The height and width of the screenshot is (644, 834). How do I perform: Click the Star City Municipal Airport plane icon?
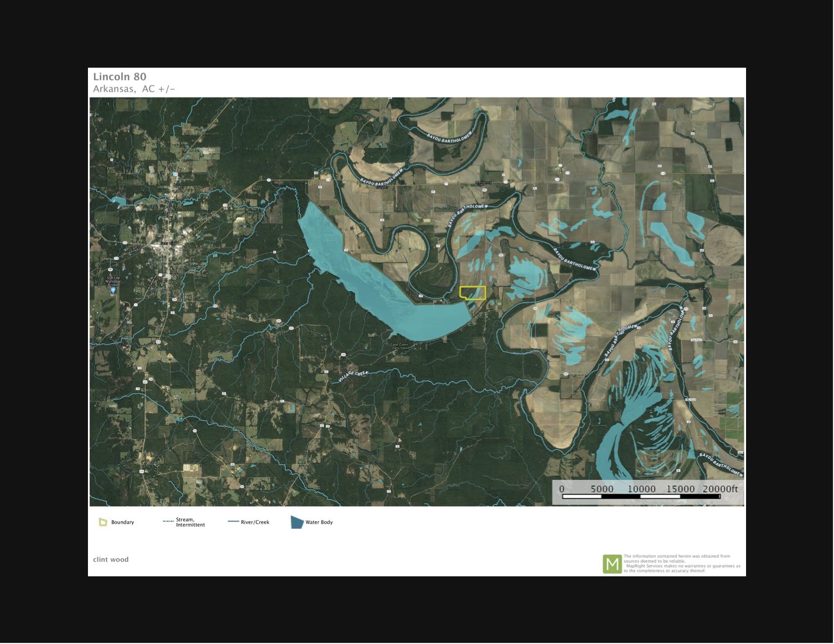[113, 290]
